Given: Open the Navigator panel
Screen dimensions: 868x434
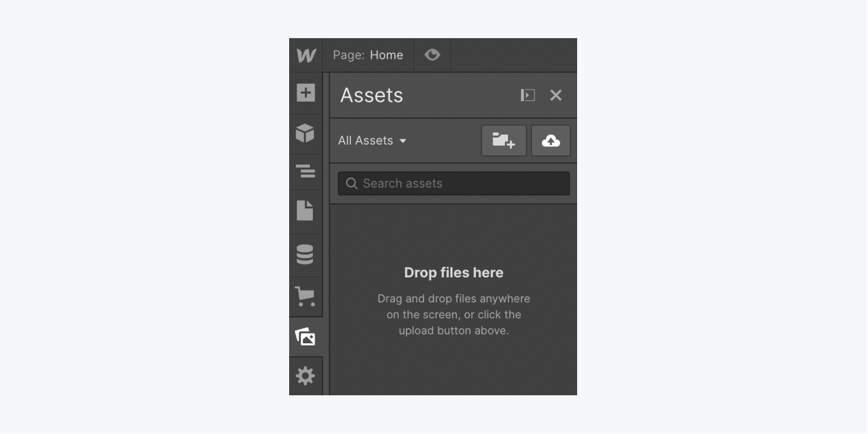Looking at the screenshot, I should point(305,171).
